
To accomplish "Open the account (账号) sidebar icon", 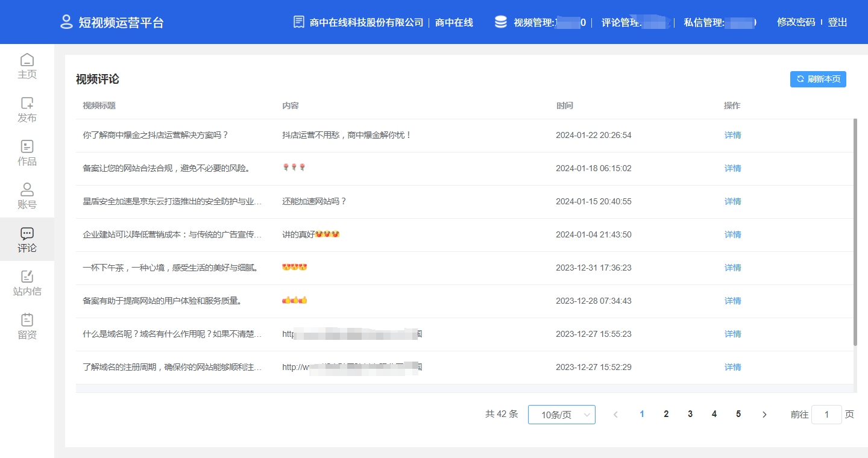I will [27, 190].
